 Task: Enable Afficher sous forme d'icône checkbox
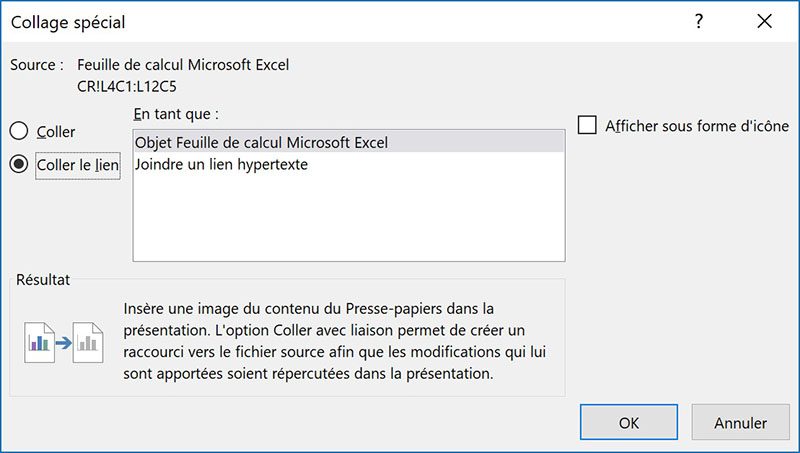click(587, 126)
